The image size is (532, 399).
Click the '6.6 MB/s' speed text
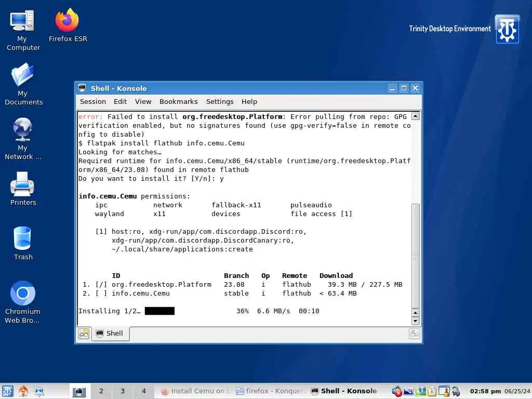273,311
